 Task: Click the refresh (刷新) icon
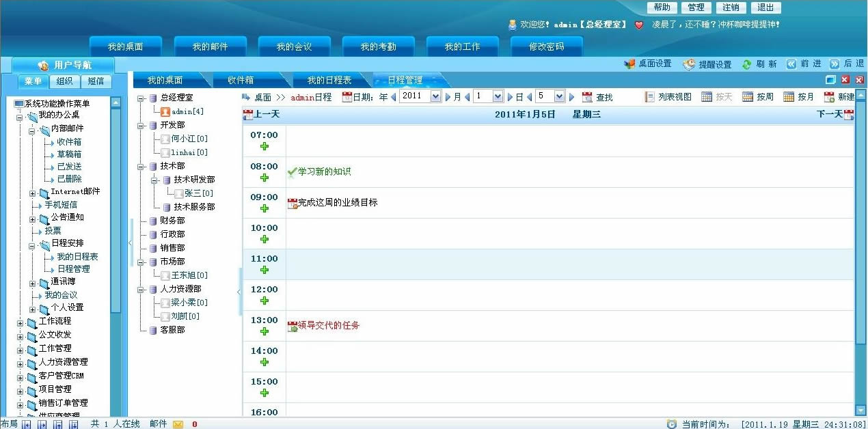[747, 64]
